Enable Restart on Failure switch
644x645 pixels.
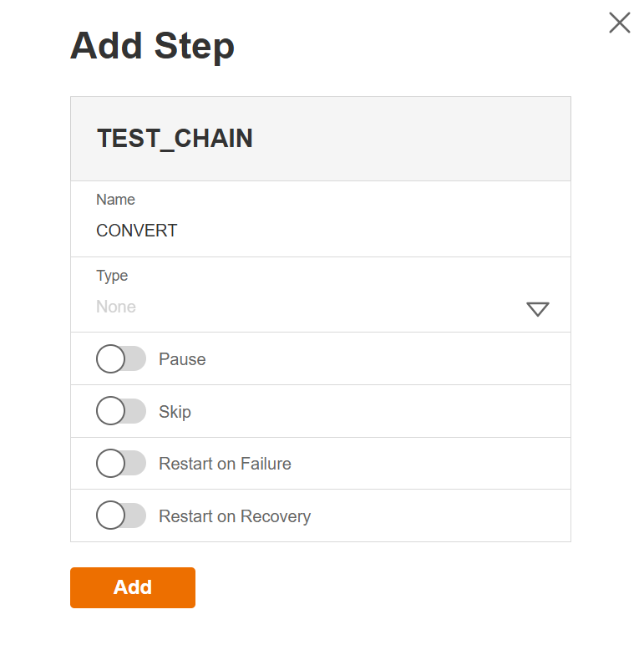click(121, 463)
